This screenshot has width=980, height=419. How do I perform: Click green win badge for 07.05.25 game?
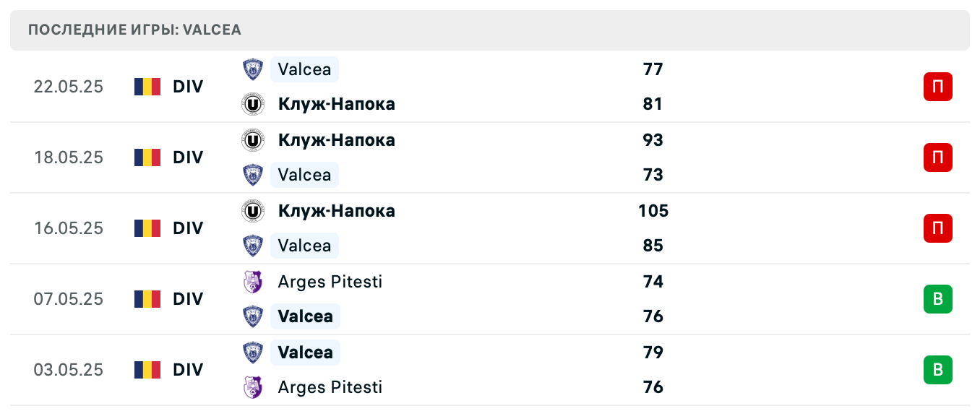937,299
